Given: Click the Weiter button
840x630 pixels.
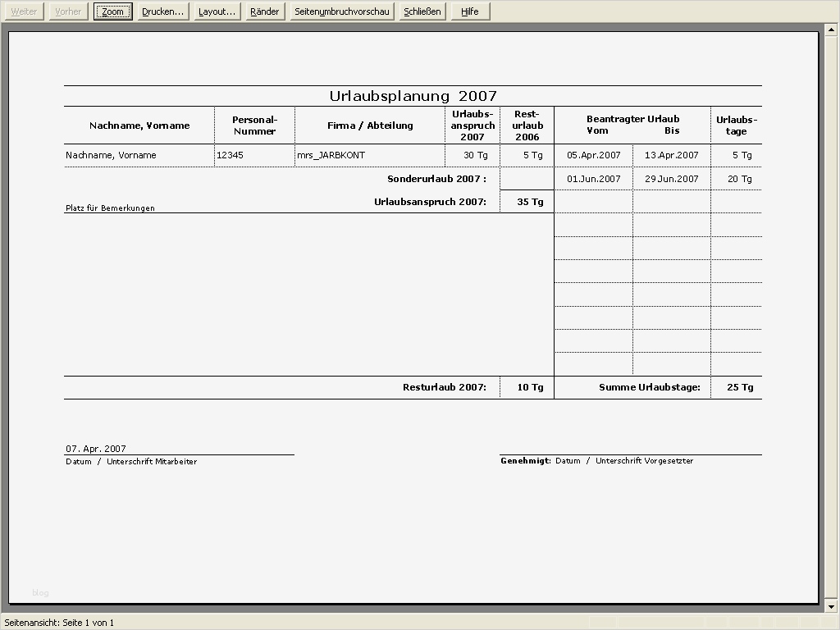Looking at the screenshot, I should pos(24,11).
